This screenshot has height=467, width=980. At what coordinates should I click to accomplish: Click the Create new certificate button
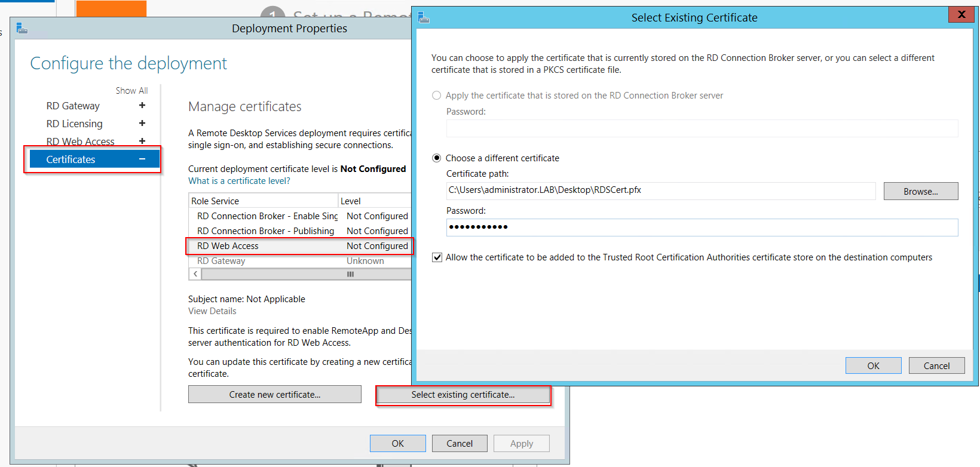(x=274, y=395)
